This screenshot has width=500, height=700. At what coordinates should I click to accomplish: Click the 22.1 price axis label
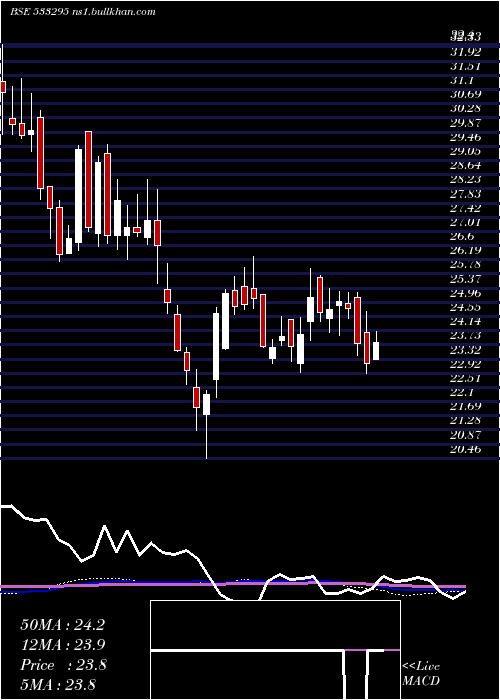point(462,392)
